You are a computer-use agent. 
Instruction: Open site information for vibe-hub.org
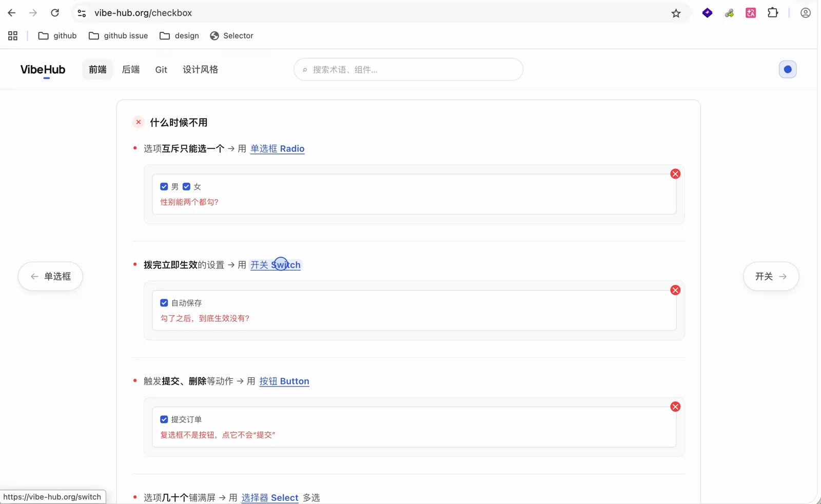(x=82, y=13)
